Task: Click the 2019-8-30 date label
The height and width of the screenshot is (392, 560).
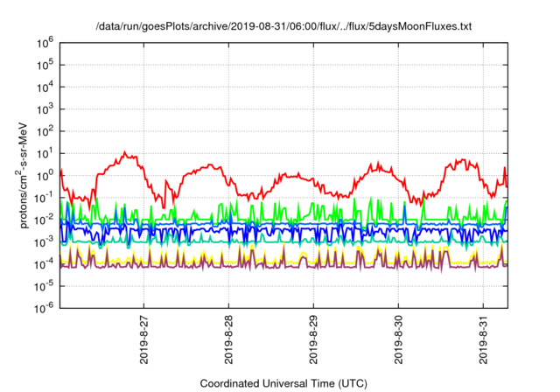Action: (398, 339)
